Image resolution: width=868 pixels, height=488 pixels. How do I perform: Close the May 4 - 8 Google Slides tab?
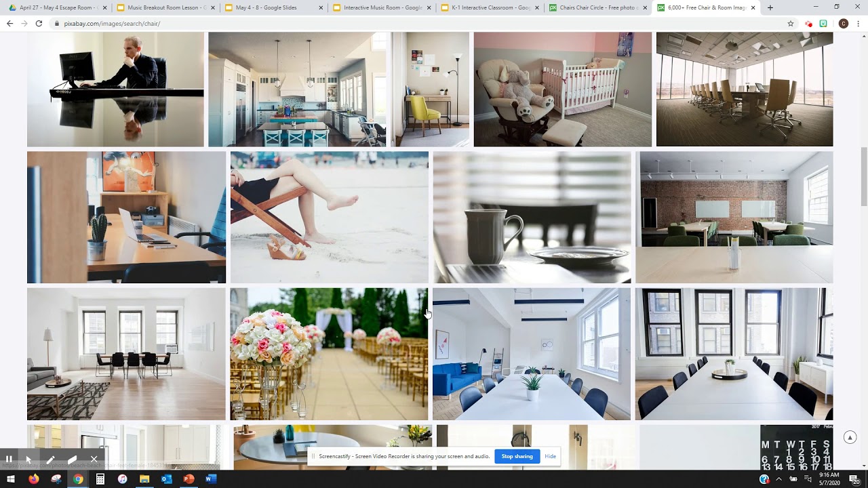coord(321,7)
